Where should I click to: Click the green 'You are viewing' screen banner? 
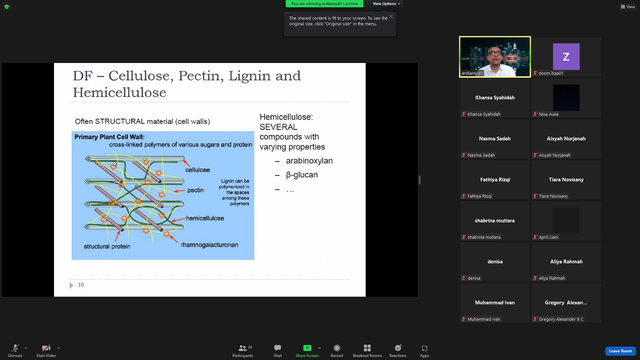324,4
